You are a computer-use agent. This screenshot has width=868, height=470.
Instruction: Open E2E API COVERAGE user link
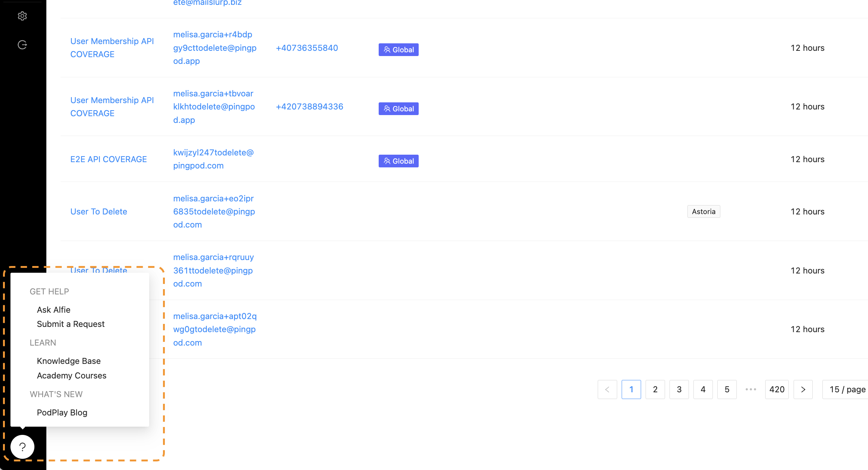pos(108,159)
